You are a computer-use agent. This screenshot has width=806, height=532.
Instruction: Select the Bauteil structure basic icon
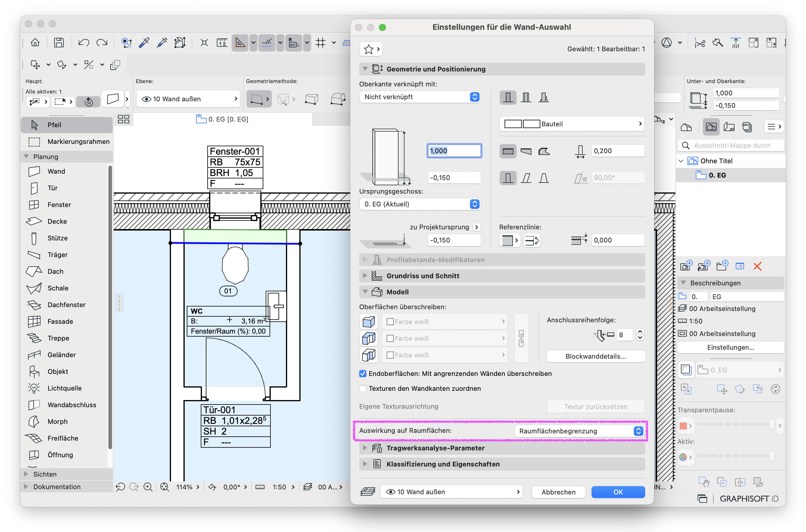point(508,97)
